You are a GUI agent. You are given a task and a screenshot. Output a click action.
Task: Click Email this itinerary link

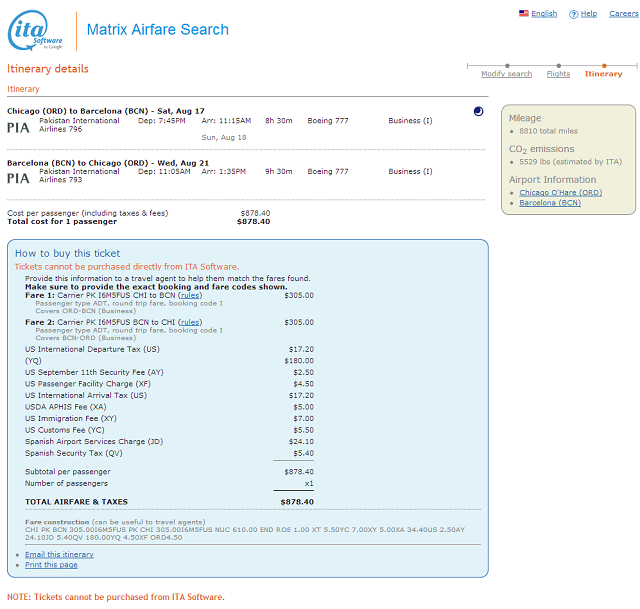[x=59, y=554]
